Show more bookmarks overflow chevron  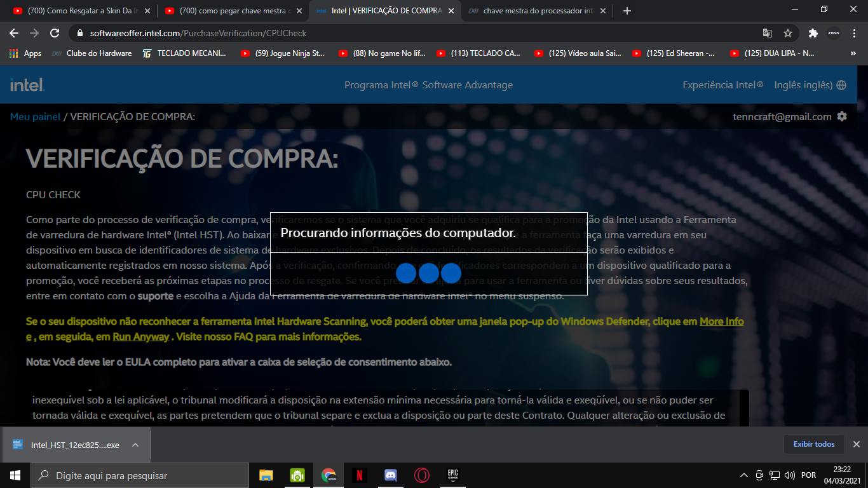pyautogui.click(x=853, y=53)
